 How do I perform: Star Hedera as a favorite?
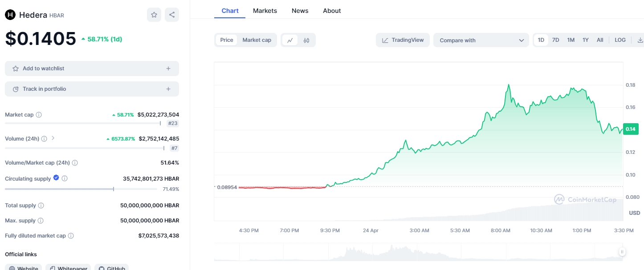pos(154,15)
